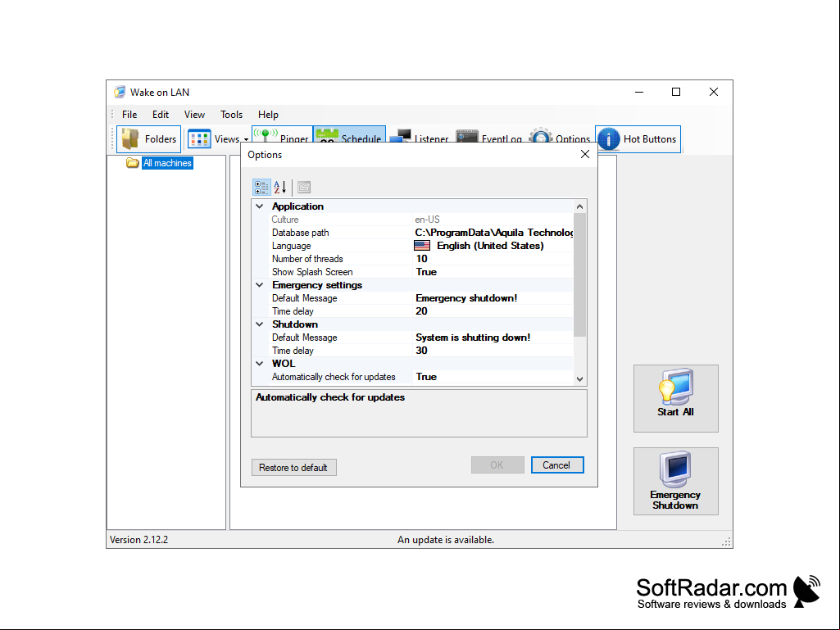Click the Property Pages icon
Screen dimensions: 840x630
[x=304, y=187]
